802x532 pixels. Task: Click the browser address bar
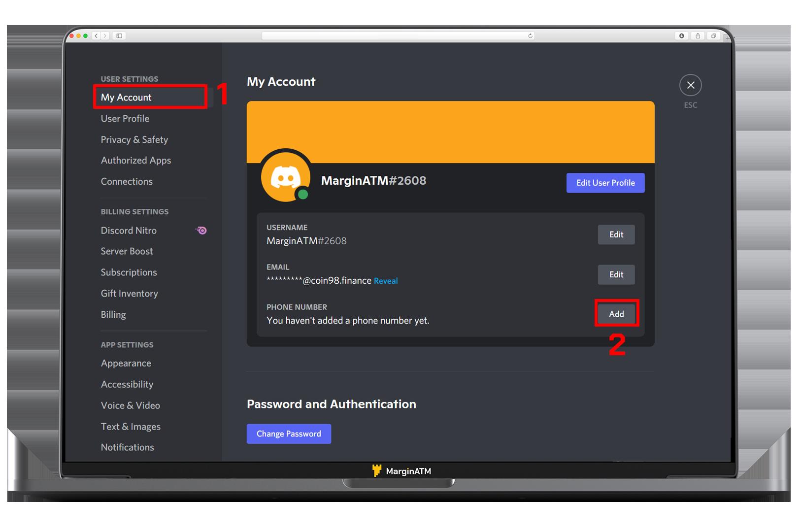(x=398, y=36)
